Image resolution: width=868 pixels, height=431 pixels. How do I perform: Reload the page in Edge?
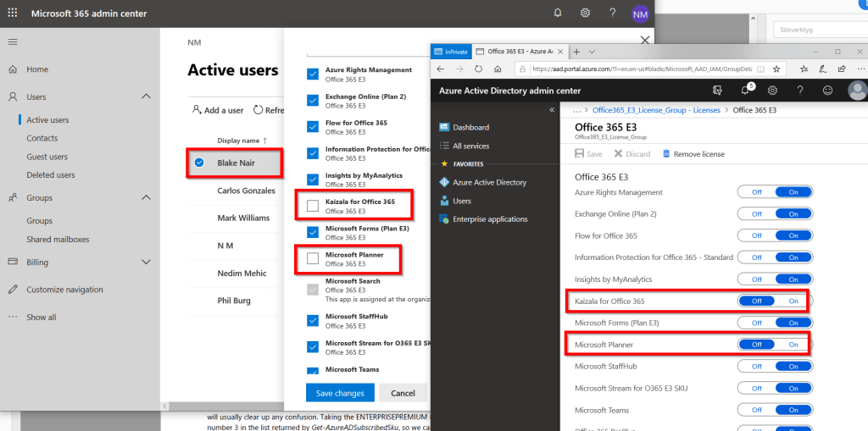478,69
